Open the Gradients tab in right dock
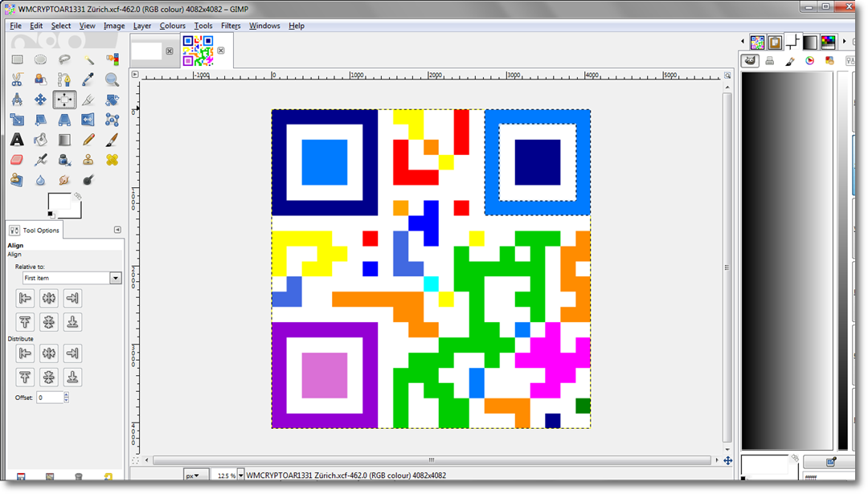 810,42
